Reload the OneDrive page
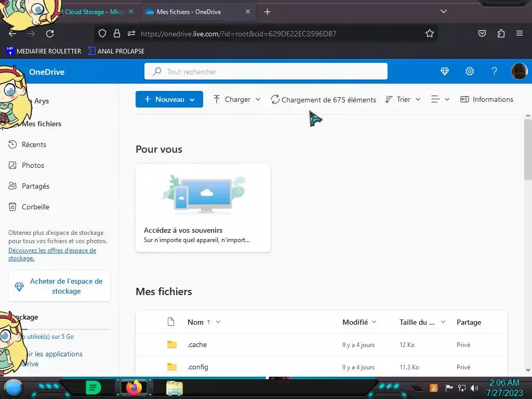The width and height of the screenshot is (532, 399). pos(50,34)
